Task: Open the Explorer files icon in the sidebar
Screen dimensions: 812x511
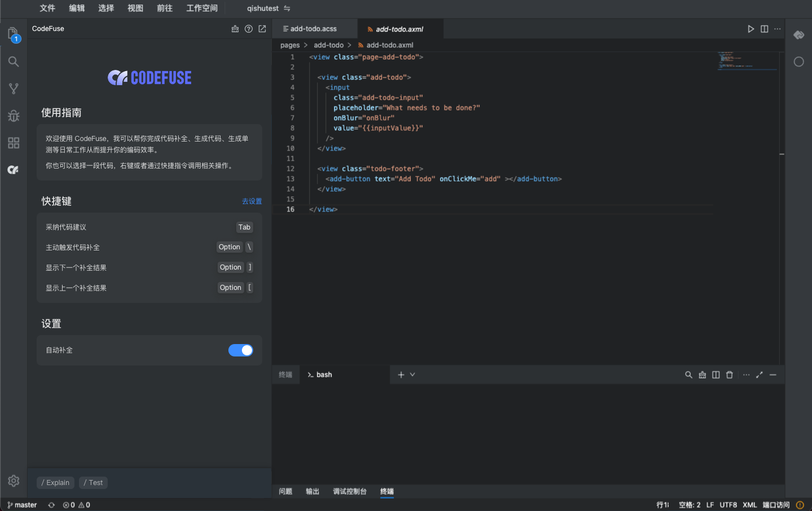Action: (x=14, y=35)
